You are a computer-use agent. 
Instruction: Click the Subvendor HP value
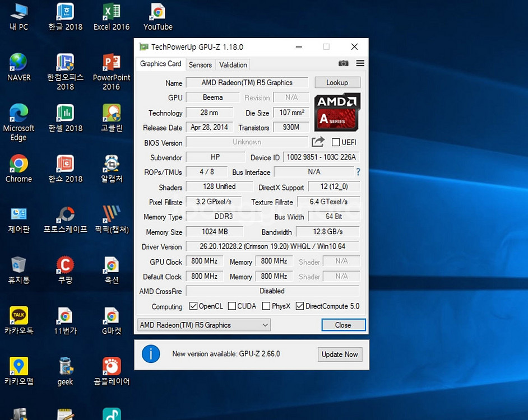(215, 157)
